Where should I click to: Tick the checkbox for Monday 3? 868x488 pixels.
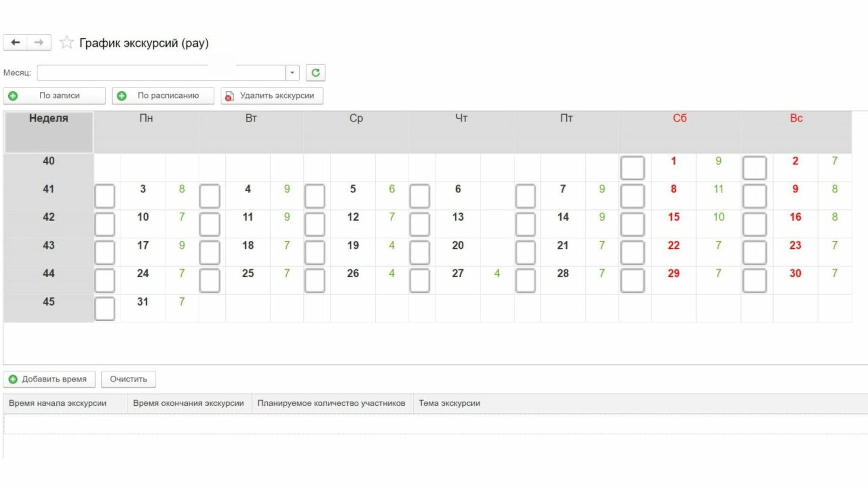(x=105, y=196)
